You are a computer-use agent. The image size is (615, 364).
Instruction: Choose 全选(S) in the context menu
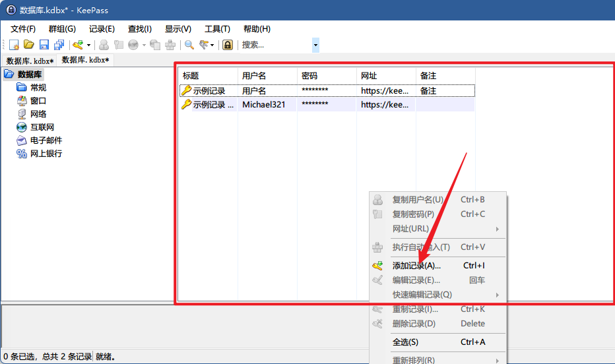[438, 342]
